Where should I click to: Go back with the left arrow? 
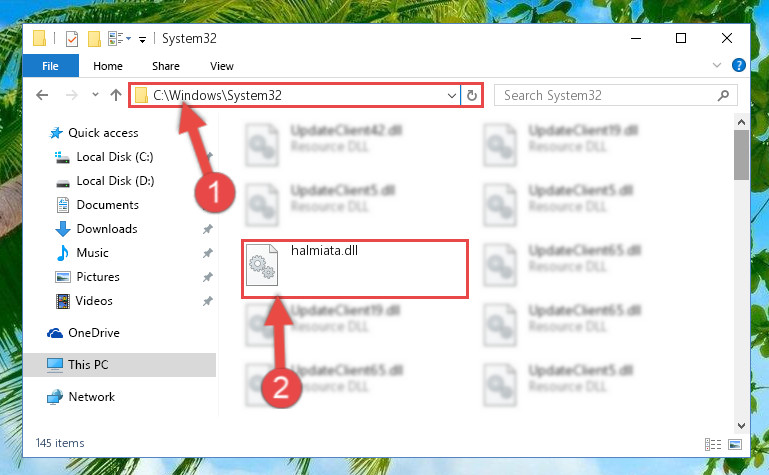coord(42,95)
